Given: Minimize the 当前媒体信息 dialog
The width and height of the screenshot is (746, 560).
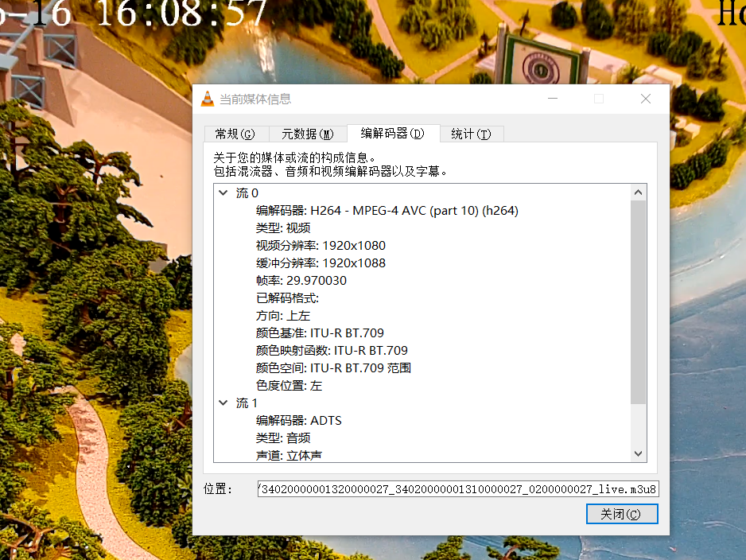Looking at the screenshot, I should pos(553,99).
